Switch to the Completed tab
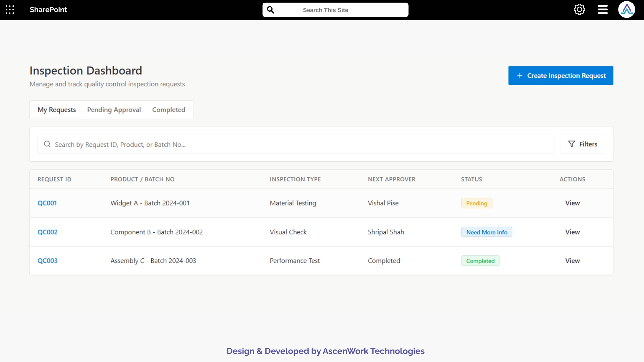 click(x=168, y=110)
